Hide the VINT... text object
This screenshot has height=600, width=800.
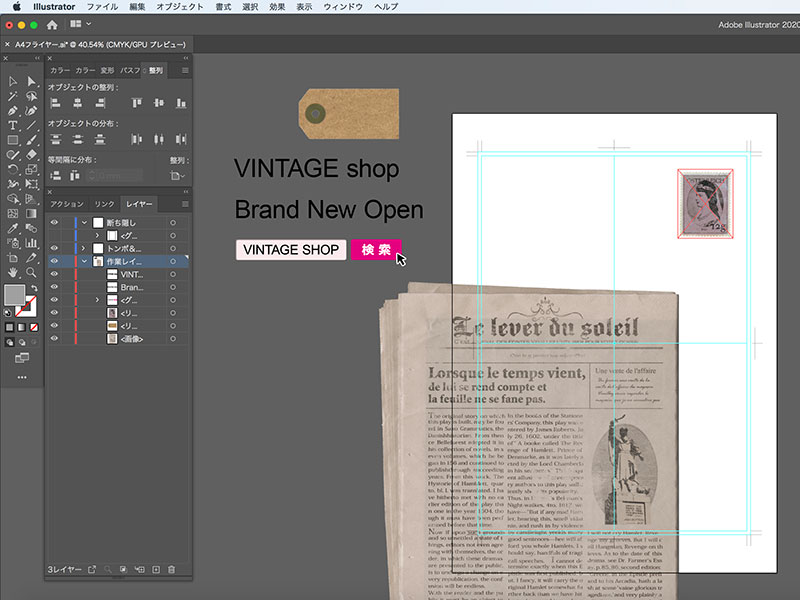coord(54,274)
